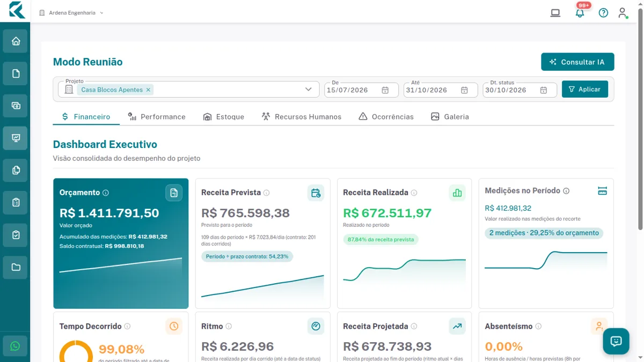The image size is (644, 362).
Task: Click the laptop icon in top bar
Action: [x=555, y=13]
